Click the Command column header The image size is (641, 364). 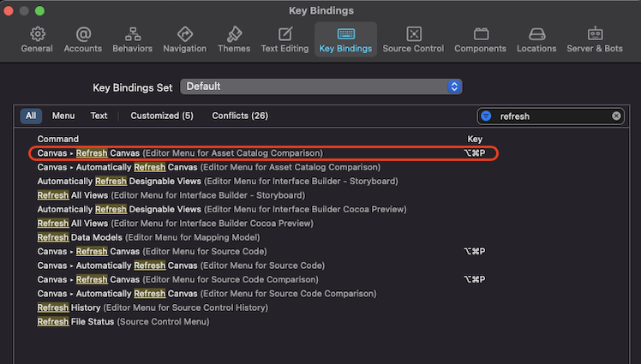[x=58, y=139]
